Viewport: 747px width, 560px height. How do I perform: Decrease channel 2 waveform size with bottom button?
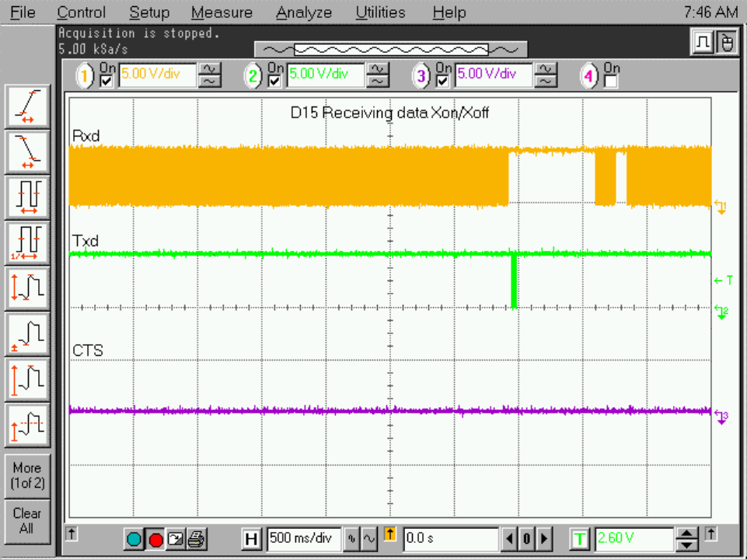pyautogui.click(x=377, y=82)
